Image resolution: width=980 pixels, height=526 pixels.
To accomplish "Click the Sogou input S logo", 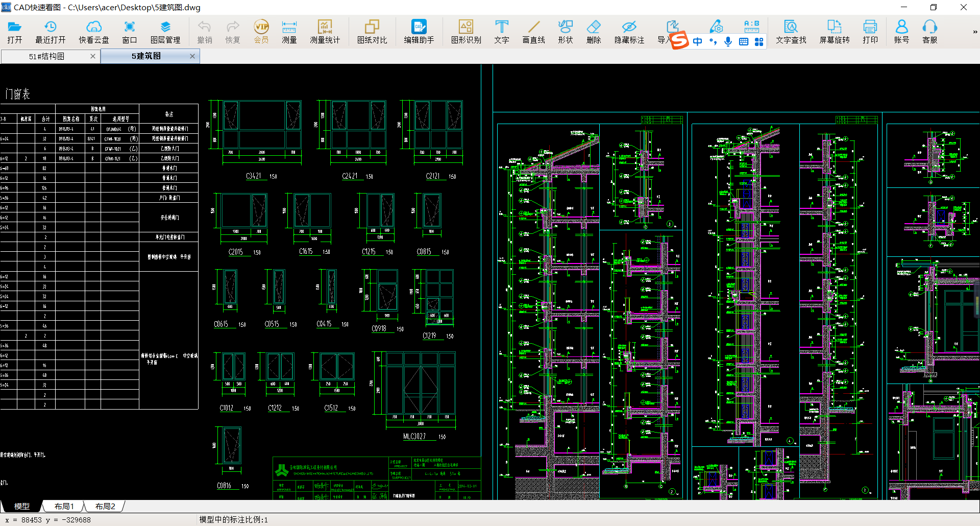I will click(x=679, y=40).
